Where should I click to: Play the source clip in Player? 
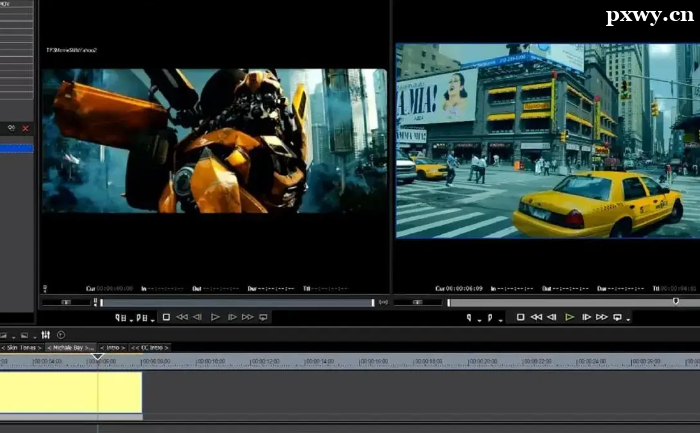215,317
